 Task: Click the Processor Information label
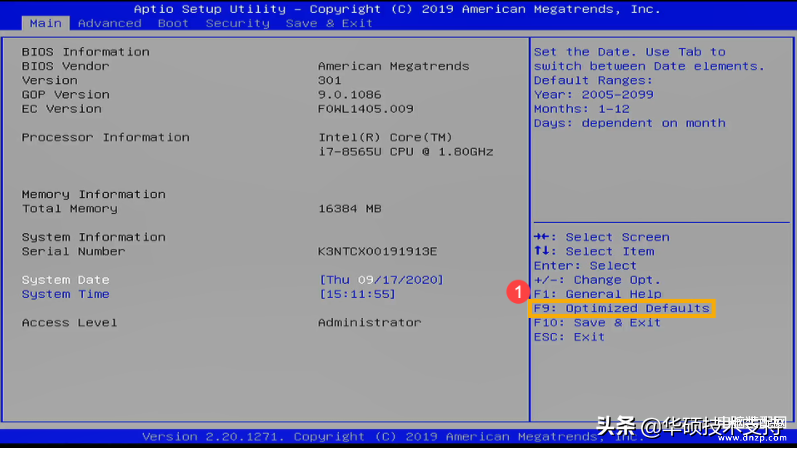(106, 137)
